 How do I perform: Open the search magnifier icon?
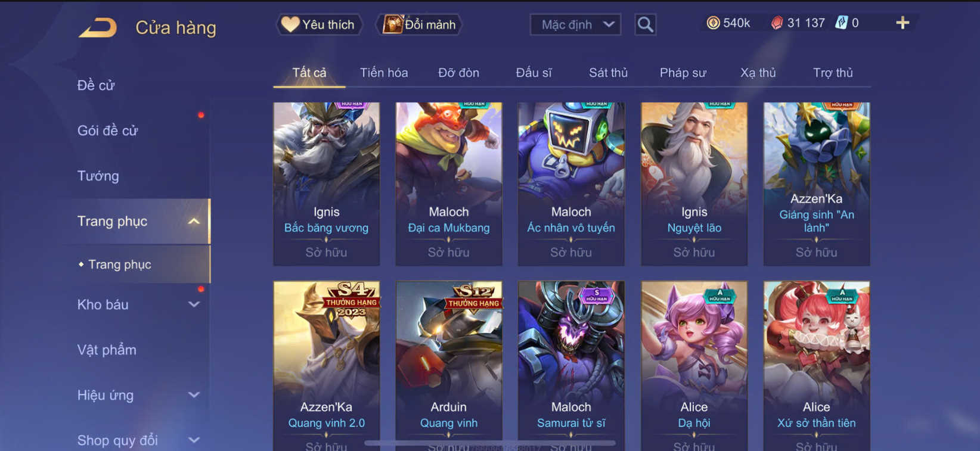tap(645, 24)
